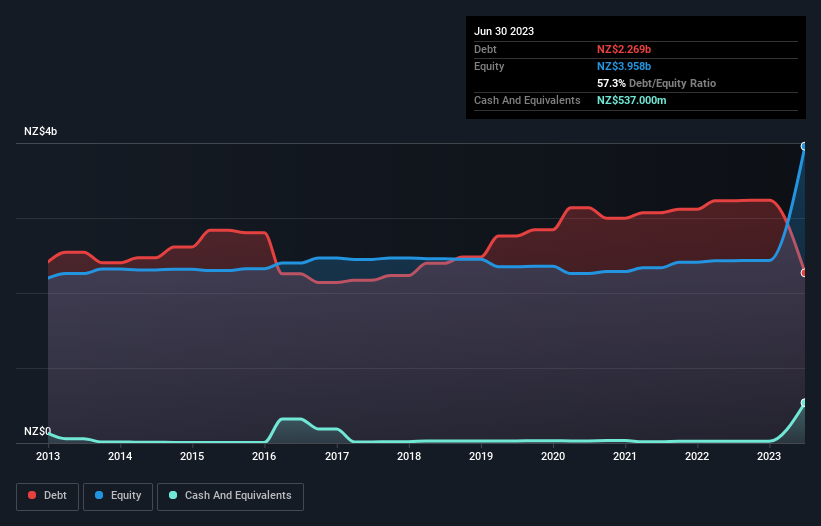Click the Debt row label in tooltip
Image resolution: width=821 pixels, height=526 pixels.
pyautogui.click(x=485, y=49)
